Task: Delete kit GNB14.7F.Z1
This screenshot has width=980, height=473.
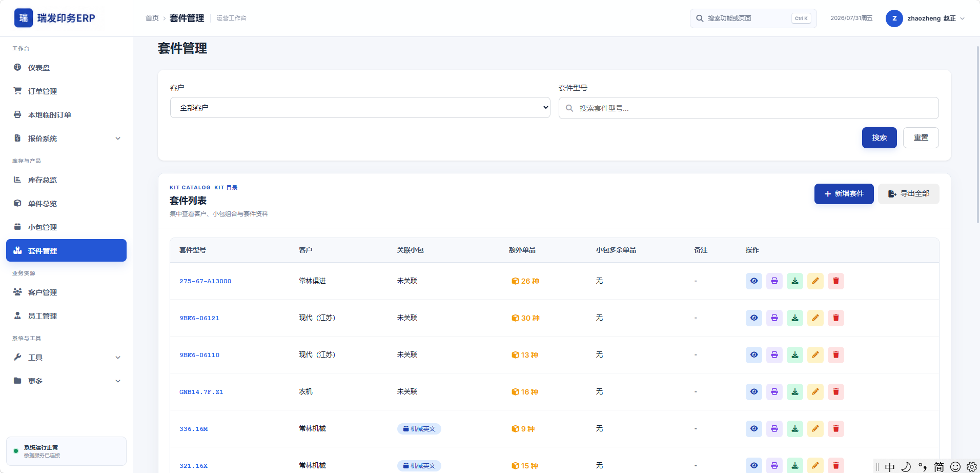Action: point(836,392)
